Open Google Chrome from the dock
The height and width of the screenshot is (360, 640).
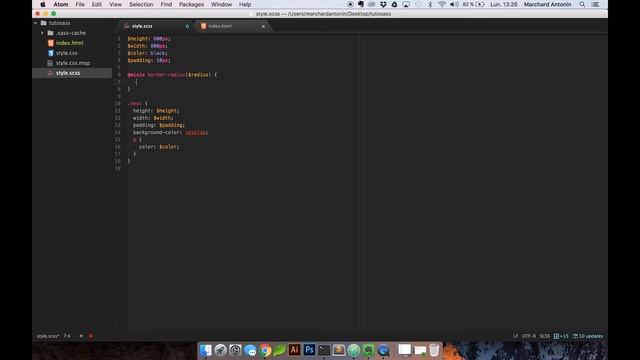265,350
